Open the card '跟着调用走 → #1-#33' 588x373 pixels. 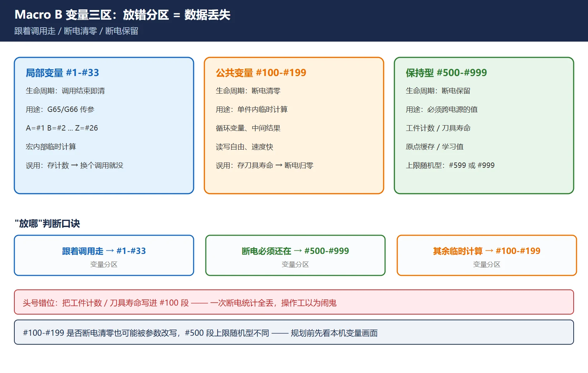point(104,255)
